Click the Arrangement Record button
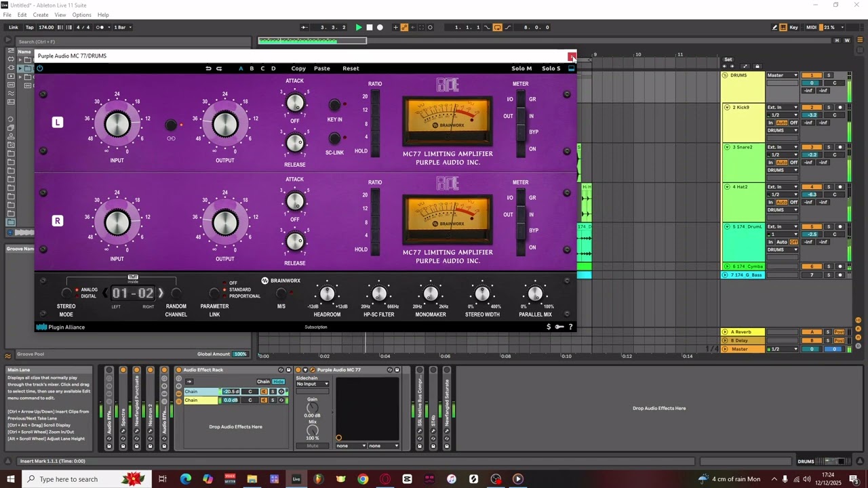The width and height of the screenshot is (868, 488). pyautogui.click(x=380, y=28)
